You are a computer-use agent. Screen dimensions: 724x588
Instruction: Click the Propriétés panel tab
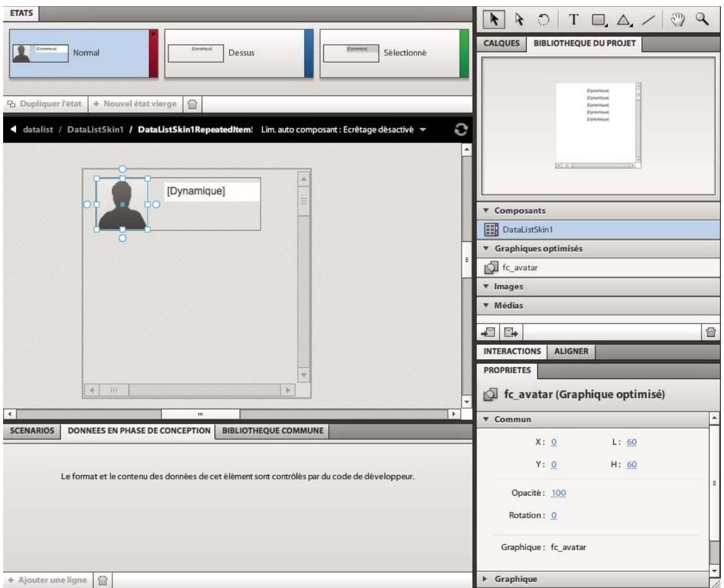507,370
